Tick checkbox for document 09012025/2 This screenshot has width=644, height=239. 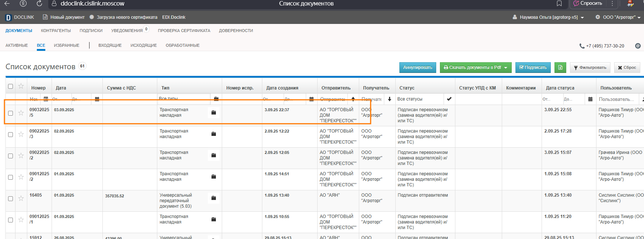click(10, 177)
